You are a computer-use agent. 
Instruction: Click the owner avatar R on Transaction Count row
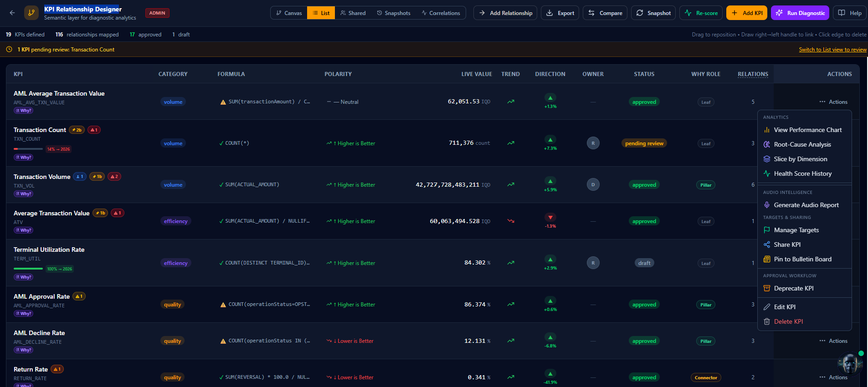(x=593, y=143)
